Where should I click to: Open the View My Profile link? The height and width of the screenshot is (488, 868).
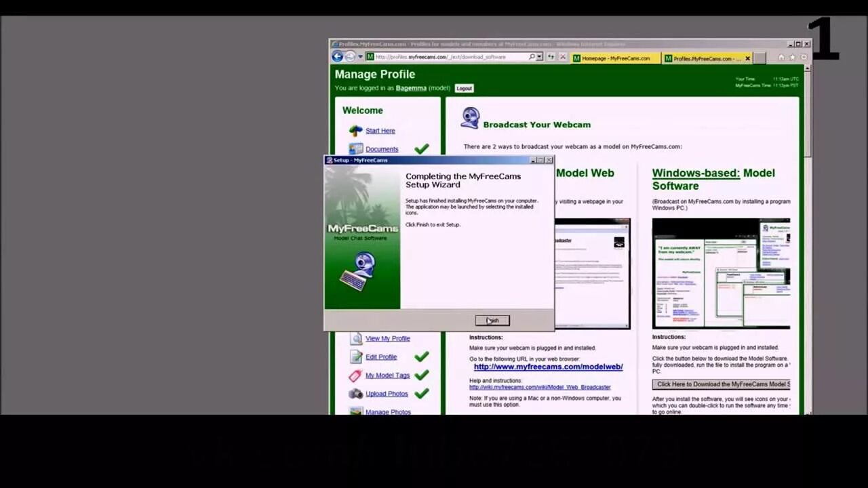point(388,338)
